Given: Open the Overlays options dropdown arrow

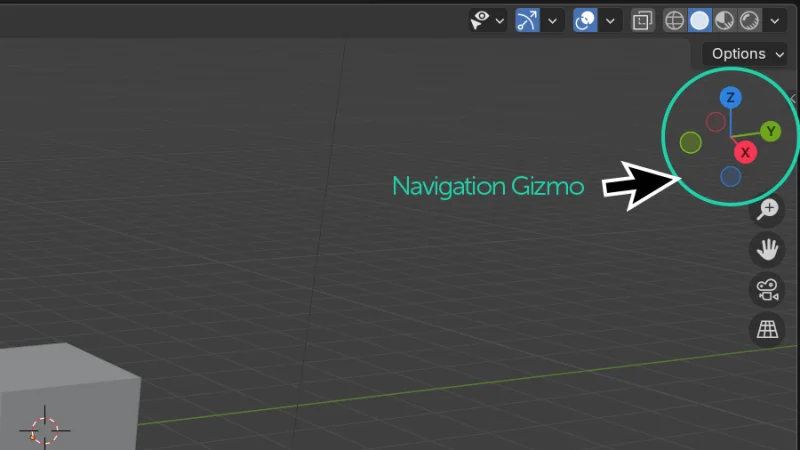Looking at the screenshot, I should (x=610, y=21).
